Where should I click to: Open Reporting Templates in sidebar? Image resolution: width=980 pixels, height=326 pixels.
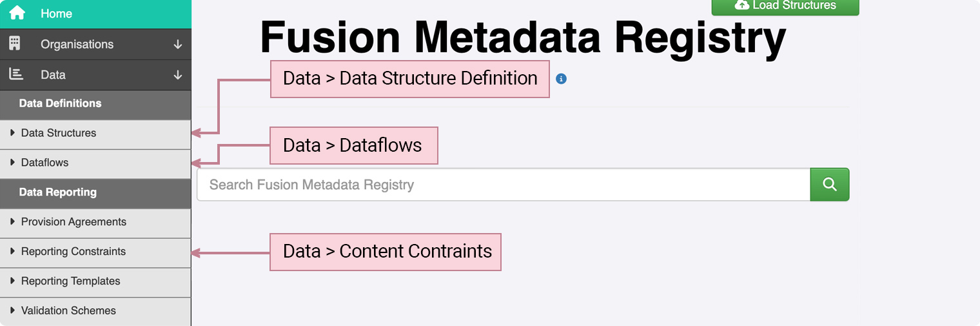(x=70, y=281)
